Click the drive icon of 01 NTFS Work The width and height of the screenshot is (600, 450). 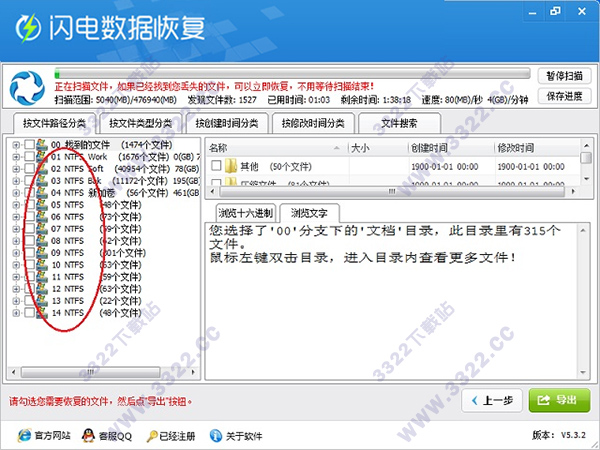[42, 157]
